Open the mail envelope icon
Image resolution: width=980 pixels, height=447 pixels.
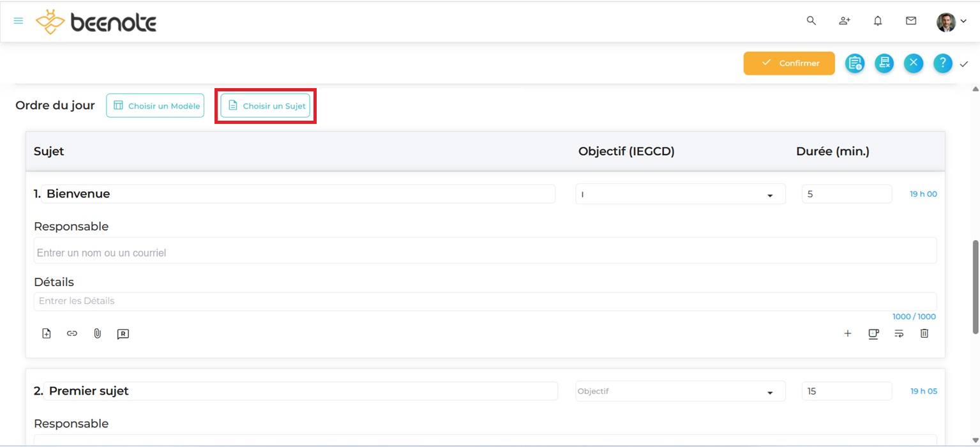coord(911,21)
